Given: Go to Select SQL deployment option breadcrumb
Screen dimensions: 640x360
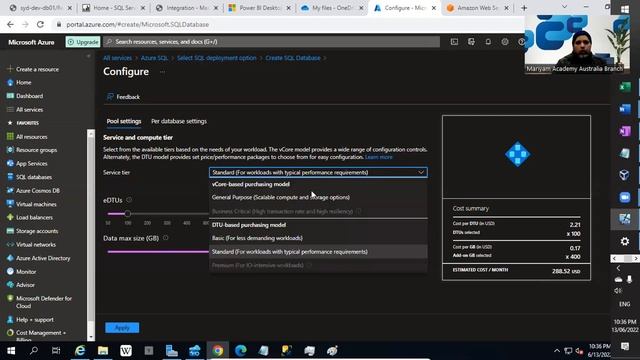Looking at the screenshot, I should coord(217,58).
